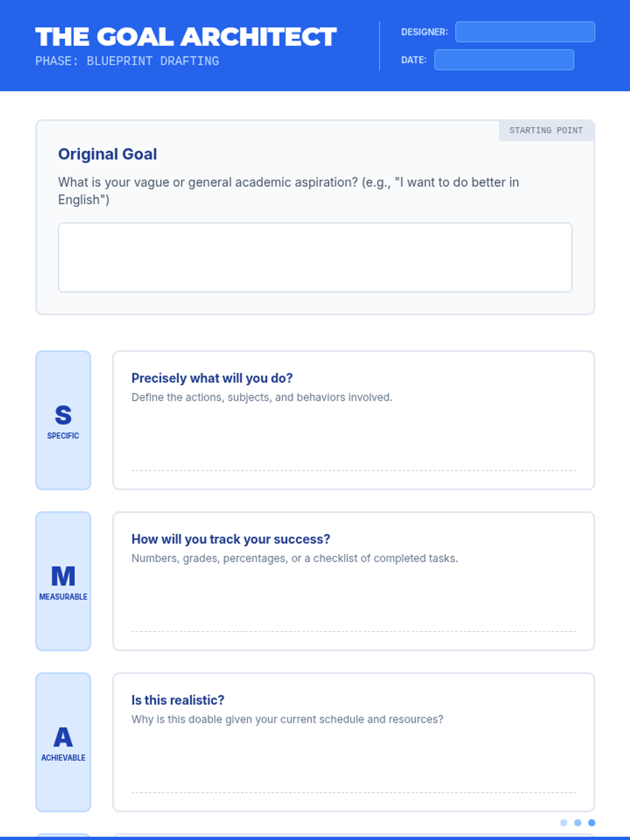Click the Achievable answer dashed line
630x840 pixels.
(x=353, y=792)
